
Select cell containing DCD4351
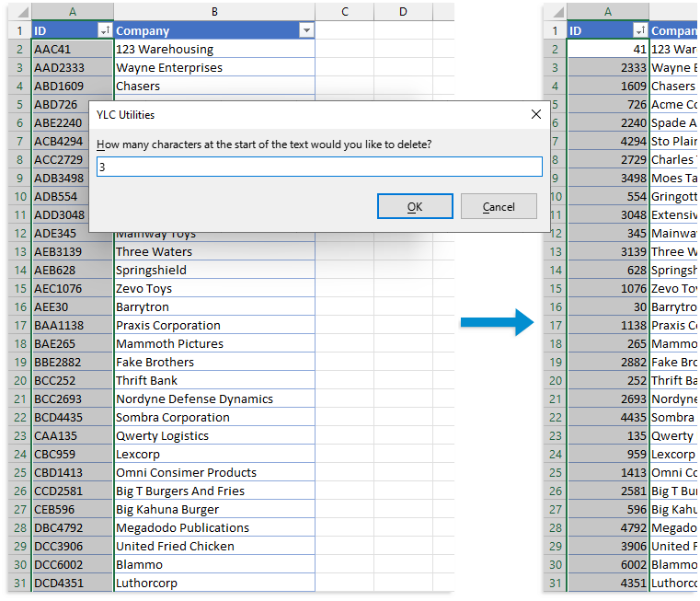(x=73, y=583)
